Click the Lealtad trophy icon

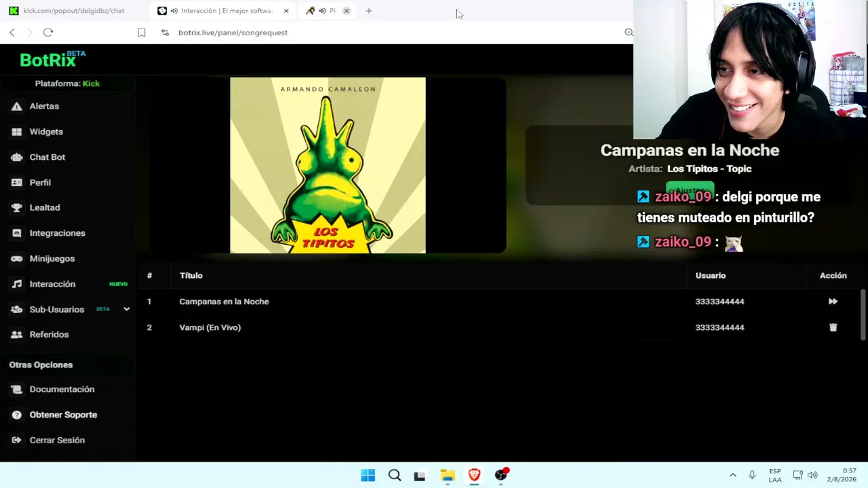tap(16, 207)
